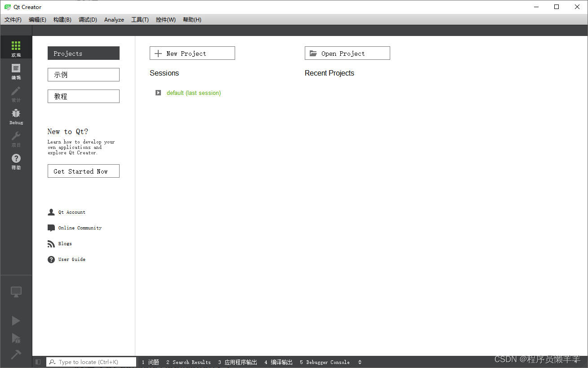Click the Type to locate input field
The width and height of the screenshot is (588, 368).
pos(92,362)
